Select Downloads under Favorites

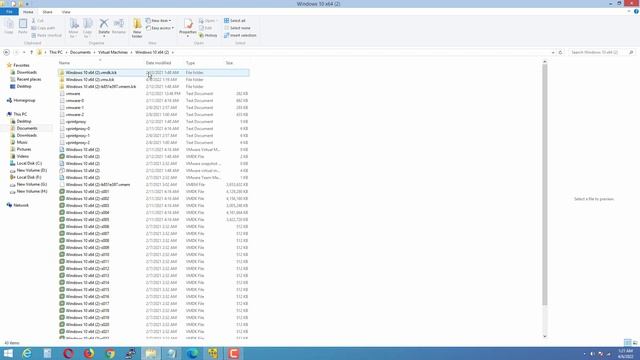27,72
